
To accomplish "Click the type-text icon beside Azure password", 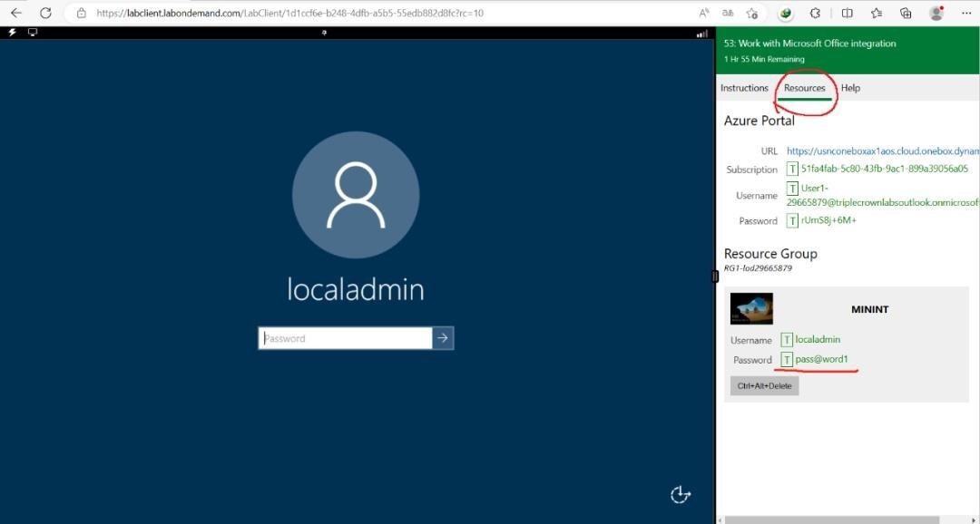I will pyautogui.click(x=792, y=220).
